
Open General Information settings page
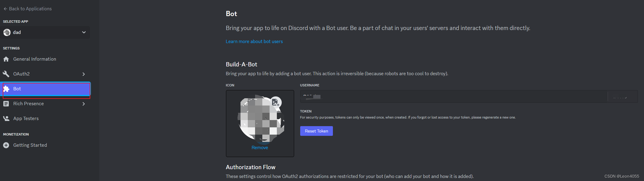point(45,59)
